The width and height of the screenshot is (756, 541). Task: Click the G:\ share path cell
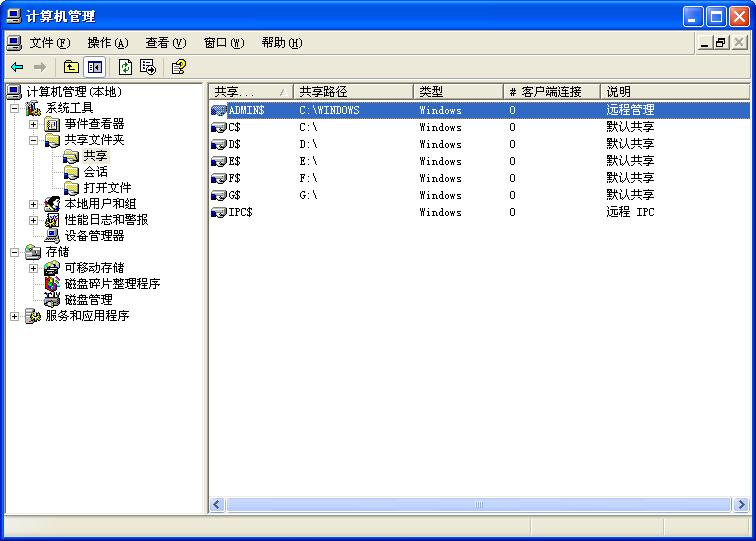pos(309,195)
